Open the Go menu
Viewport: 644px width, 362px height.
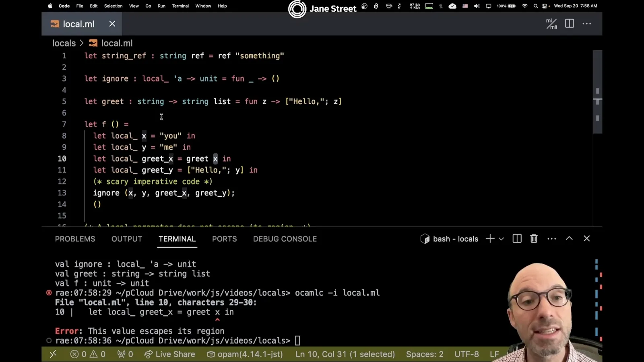(148, 6)
